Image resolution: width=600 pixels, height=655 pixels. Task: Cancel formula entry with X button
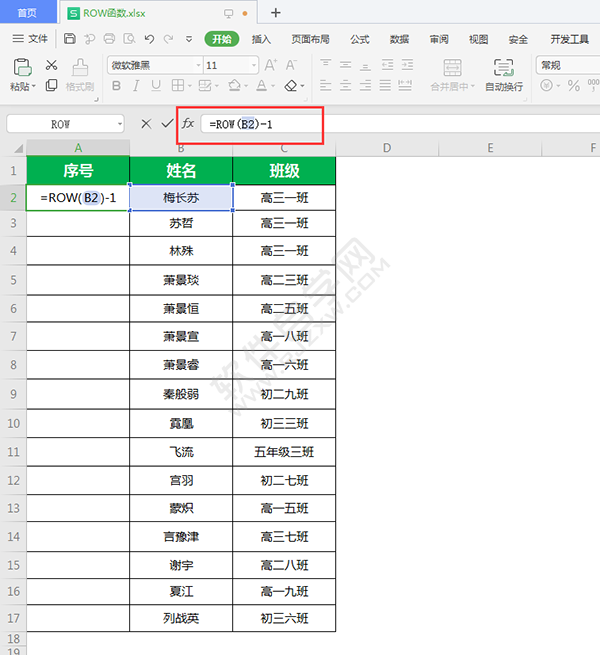[146, 124]
